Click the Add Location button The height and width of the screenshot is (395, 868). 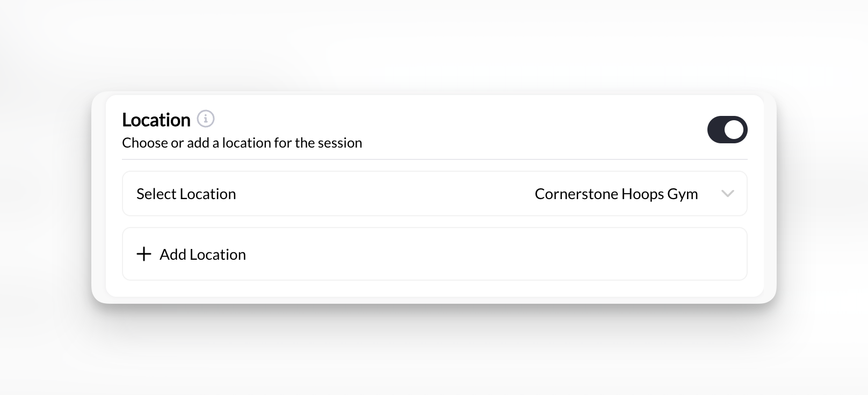click(x=435, y=254)
